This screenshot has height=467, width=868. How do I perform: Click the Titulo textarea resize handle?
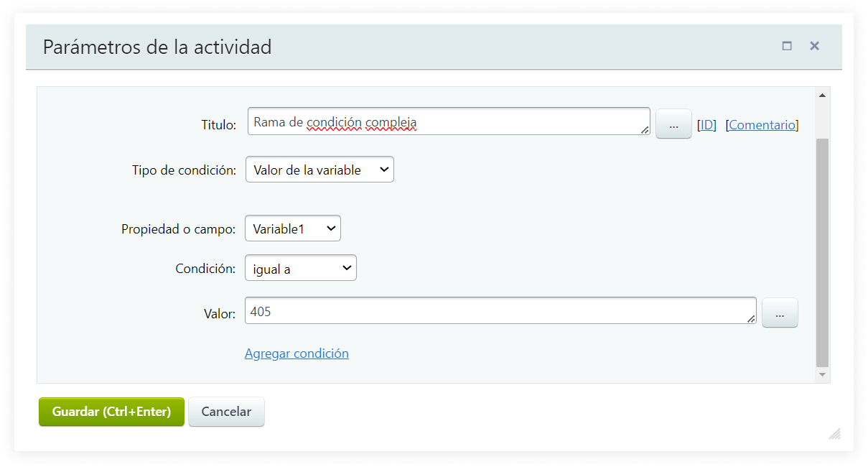point(645,130)
